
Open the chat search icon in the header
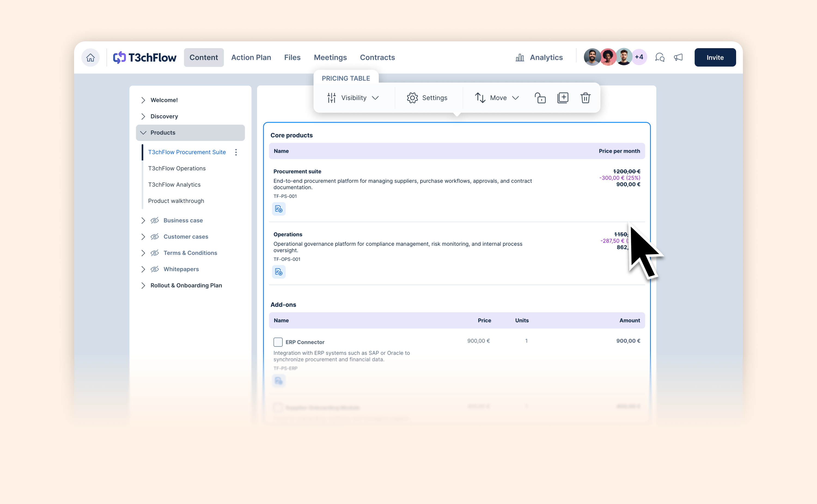tap(660, 57)
